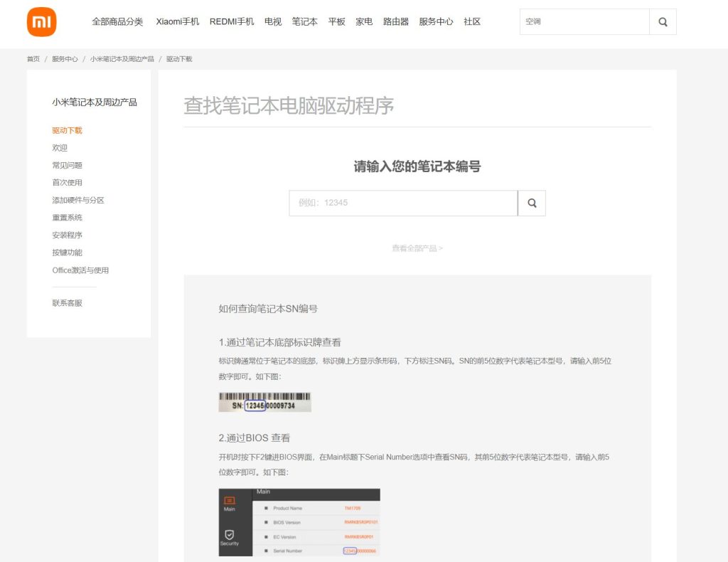Select 电视 in top navigation
This screenshot has height=562, width=728.
[273, 22]
